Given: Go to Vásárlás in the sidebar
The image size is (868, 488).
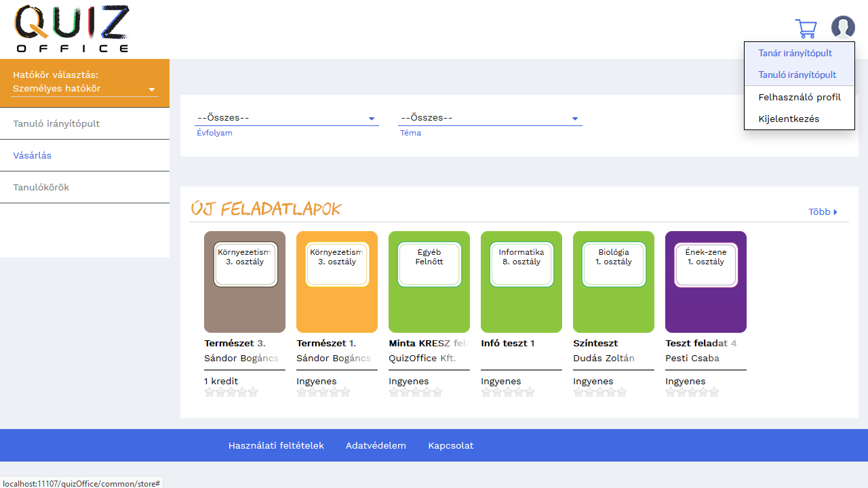Looking at the screenshot, I should click(33, 155).
